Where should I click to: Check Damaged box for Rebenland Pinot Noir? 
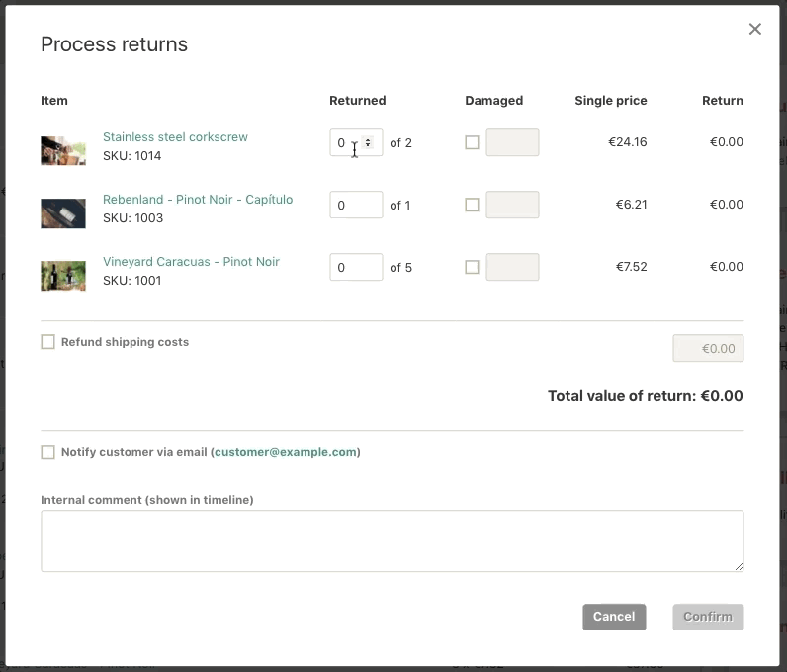click(472, 205)
